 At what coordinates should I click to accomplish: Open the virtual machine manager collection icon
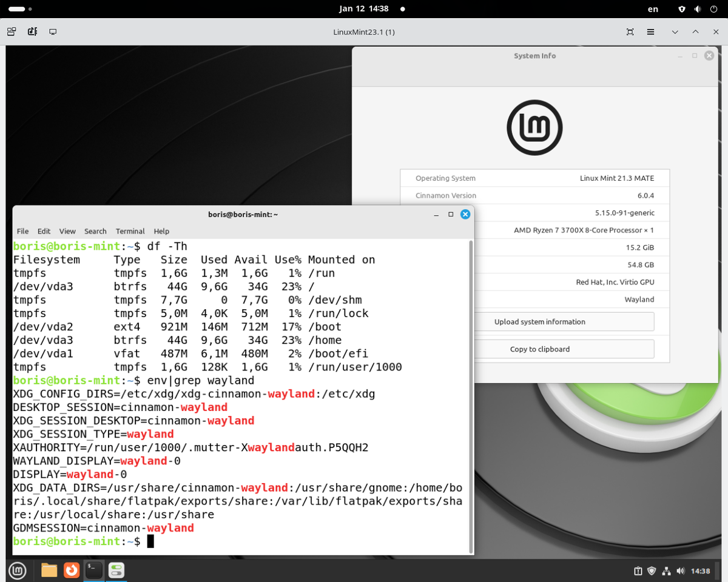(x=12, y=32)
